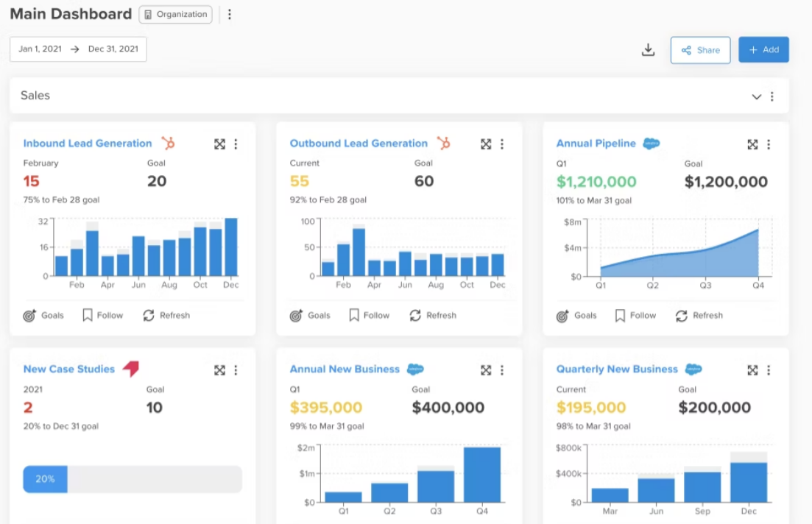The height and width of the screenshot is (524, 812).
Task: Collapse the Sales section chevron
Action: click(x=756, y=96)
